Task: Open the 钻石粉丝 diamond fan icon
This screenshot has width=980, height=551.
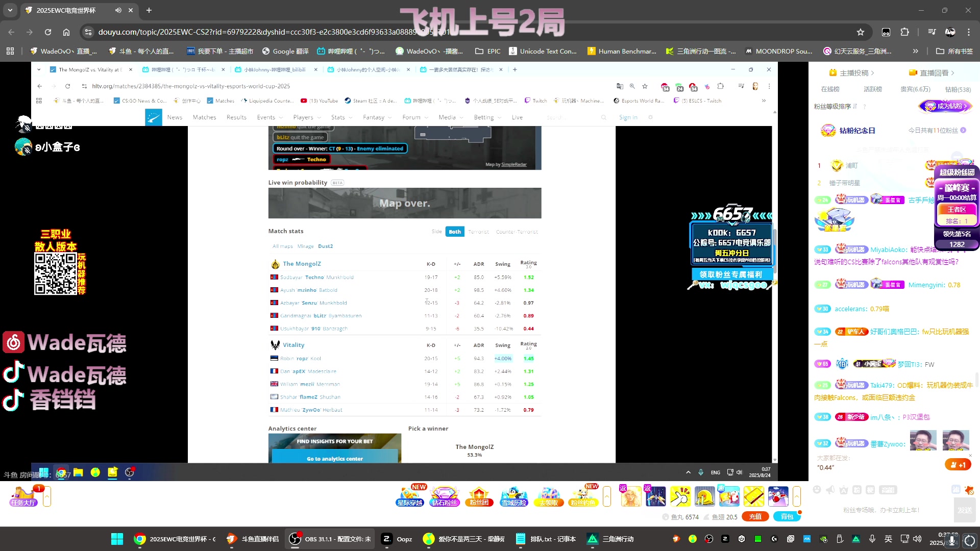Action: [x=445, y=496]
